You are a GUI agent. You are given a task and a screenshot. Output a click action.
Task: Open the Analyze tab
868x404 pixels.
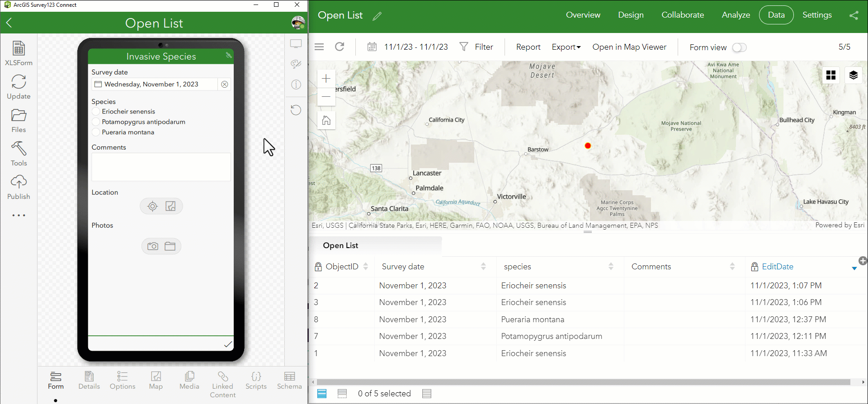736,15
